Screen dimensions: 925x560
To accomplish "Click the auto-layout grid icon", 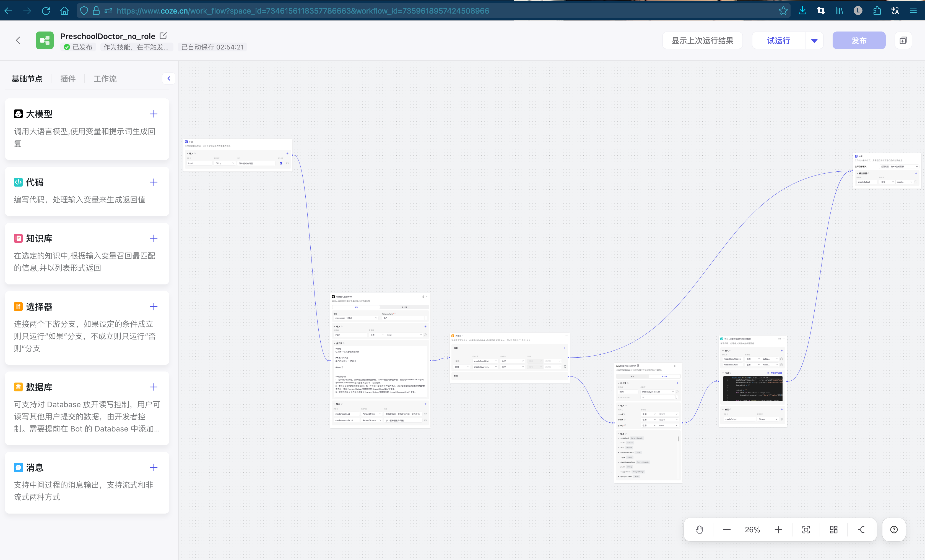I will click(833, 530).
